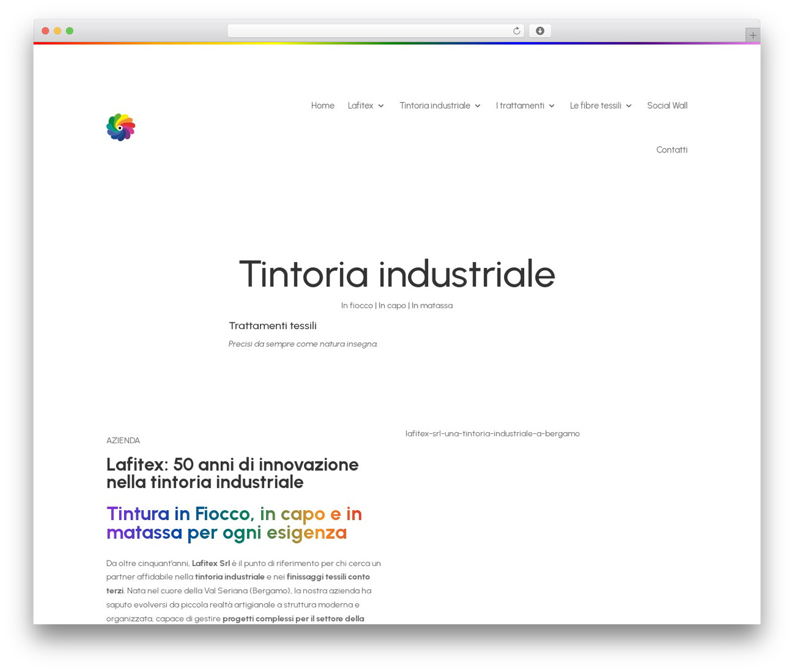Open a new tab with the plus button

point(752,35)
